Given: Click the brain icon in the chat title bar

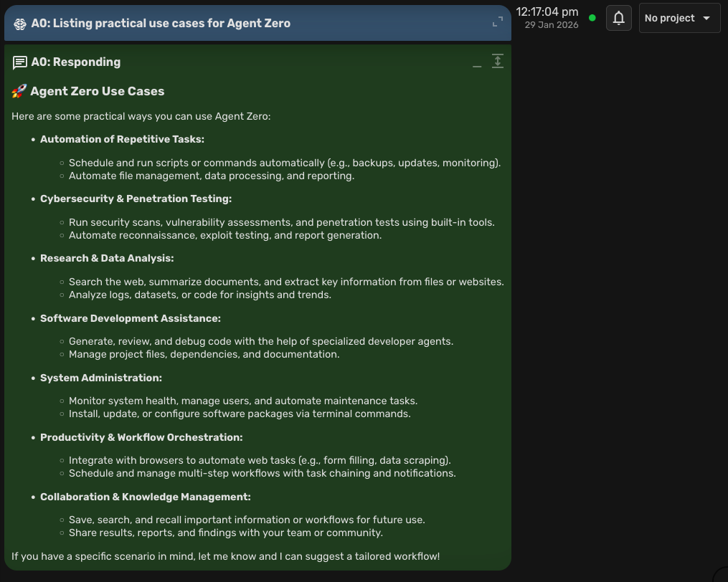Looking at the screenshot, I should coord(19,22).
